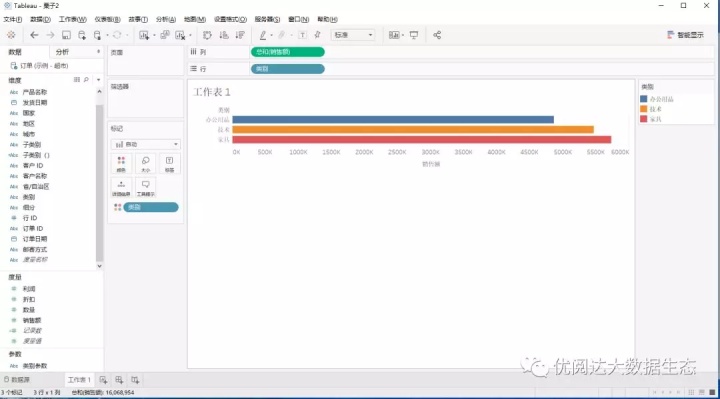Click the Redo forward arrow
The image size is (720, 399).
(x=50, y=35)
